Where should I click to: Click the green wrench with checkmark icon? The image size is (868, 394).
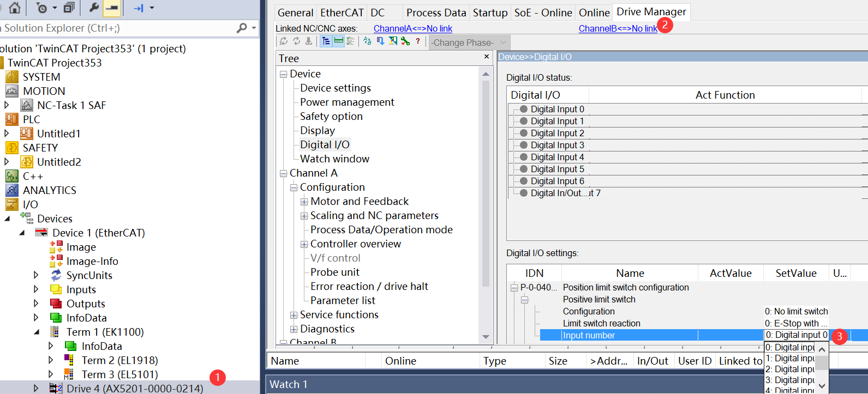pos(405,41)
